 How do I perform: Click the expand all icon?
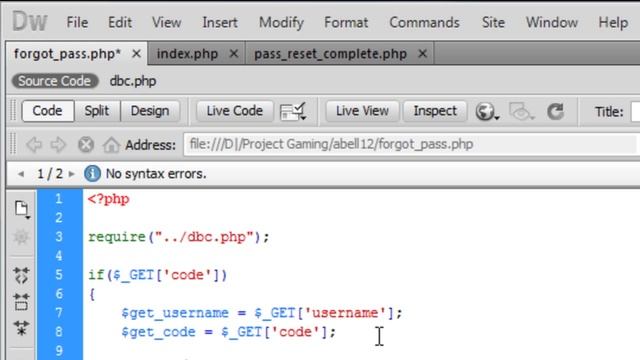click(x=21, y=328)
